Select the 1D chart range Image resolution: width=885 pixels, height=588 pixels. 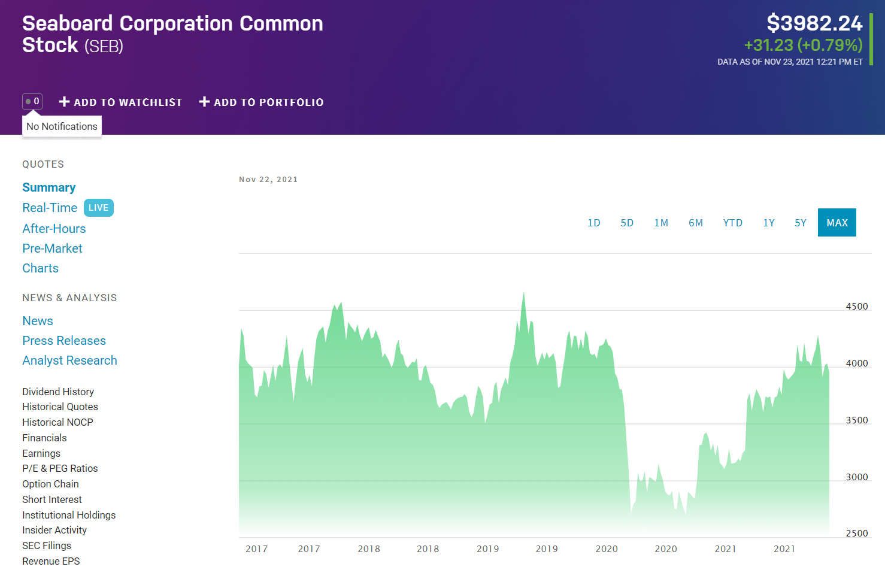coord(594,223)
